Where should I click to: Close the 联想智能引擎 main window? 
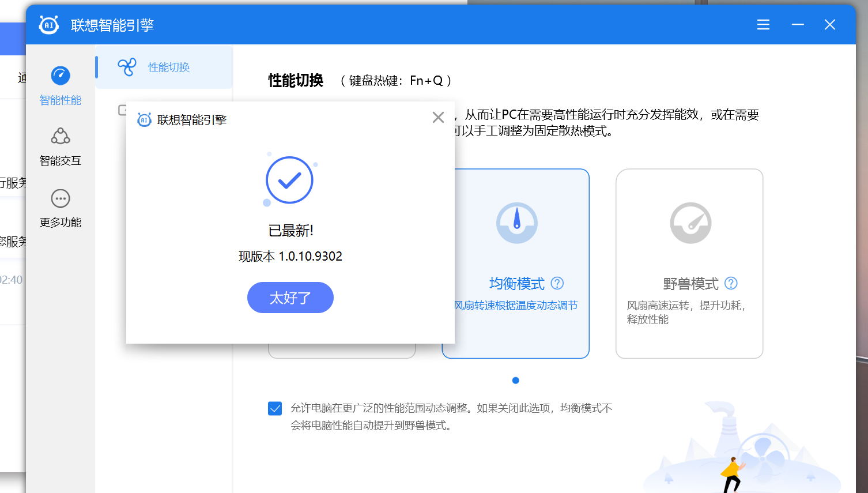point(830,25)
